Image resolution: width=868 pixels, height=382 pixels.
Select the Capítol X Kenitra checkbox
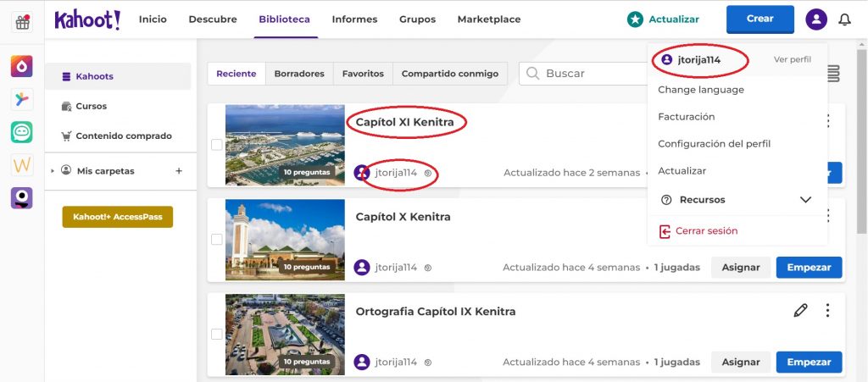pyautogui.click(x=217, y=240)
